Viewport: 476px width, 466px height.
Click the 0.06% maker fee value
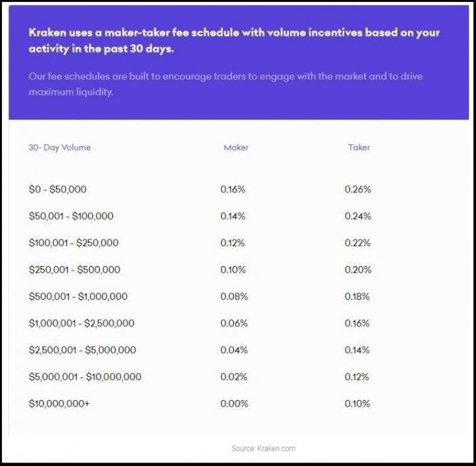coord(234,323)
